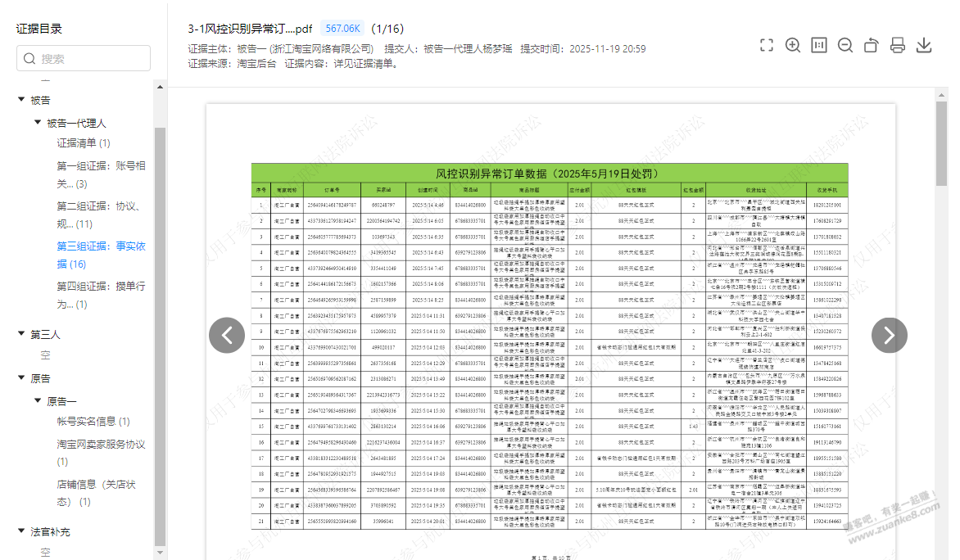The width and height of the screenshot is (960, 560).
Task: Collapse the 被告 tree node
Action: 21,100
